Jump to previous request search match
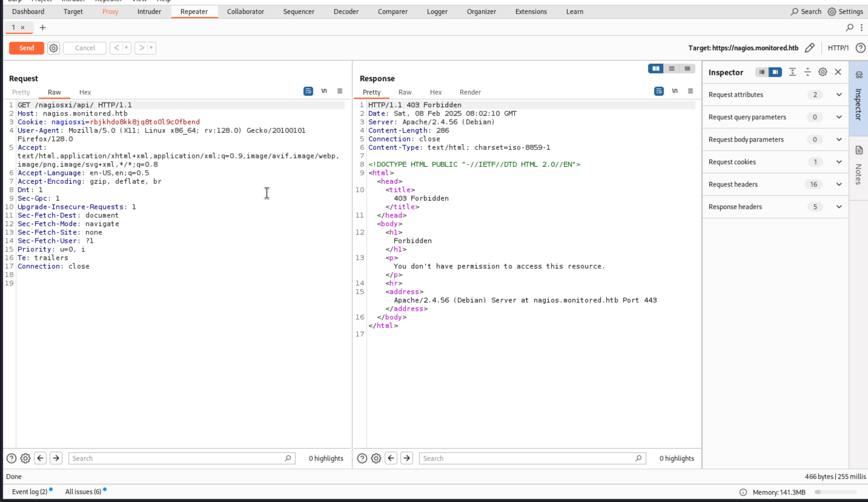Screen dimensions: 868x502 coord(40,458)
